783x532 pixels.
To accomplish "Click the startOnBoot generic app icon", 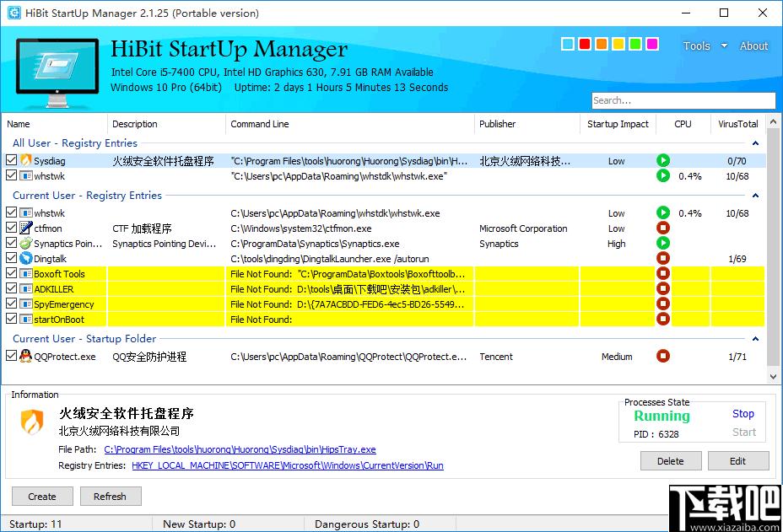I will (26, 319).
